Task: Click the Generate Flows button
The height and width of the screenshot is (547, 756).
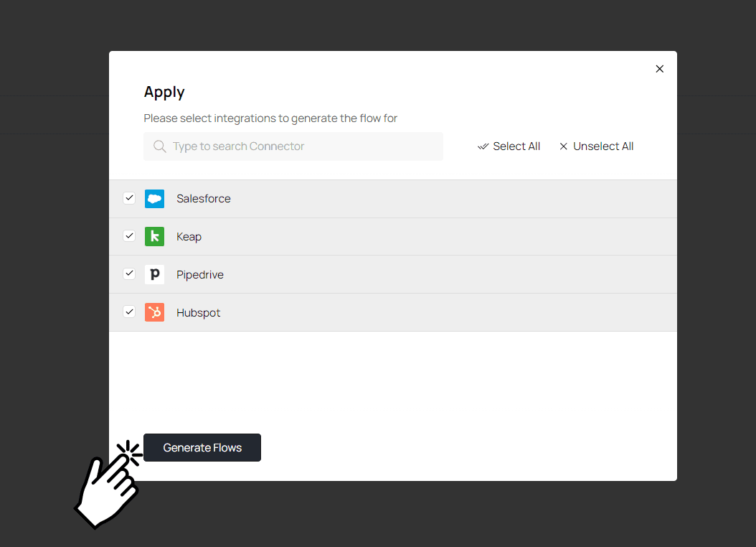Action: click(x=202, y=448)
